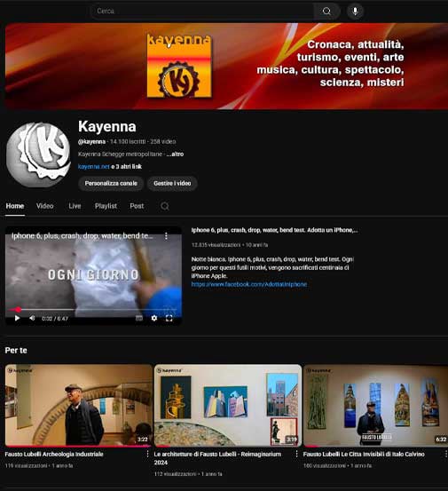This screenshot has width=448, height=491.
Task: Switch to the Playlist tab
Action: pyautogui.click(x=106, y=206)
